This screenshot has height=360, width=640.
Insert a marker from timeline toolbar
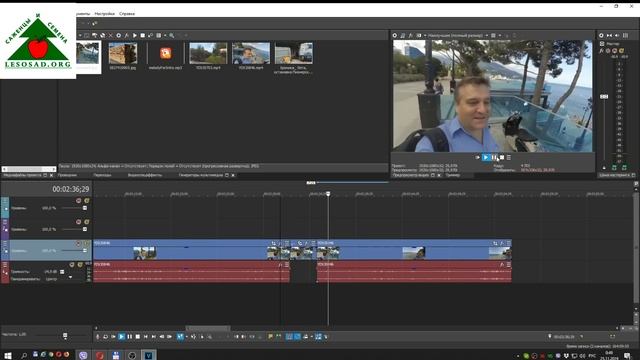tap(270, 337)
